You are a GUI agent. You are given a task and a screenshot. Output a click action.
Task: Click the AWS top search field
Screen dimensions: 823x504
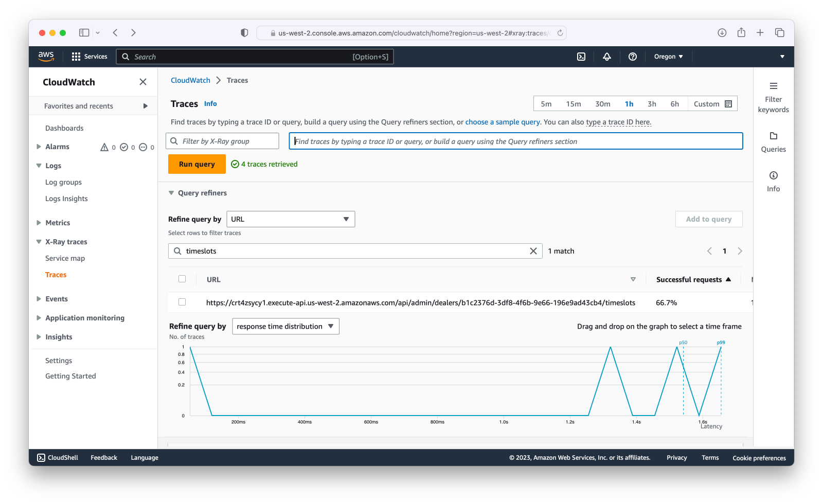[x=255, y=57]
